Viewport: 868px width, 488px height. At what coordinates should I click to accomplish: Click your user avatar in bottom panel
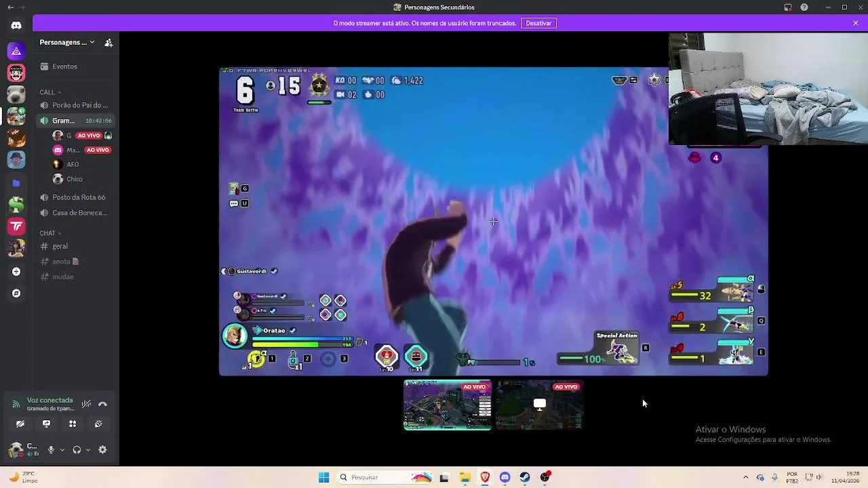coord(16,449)
